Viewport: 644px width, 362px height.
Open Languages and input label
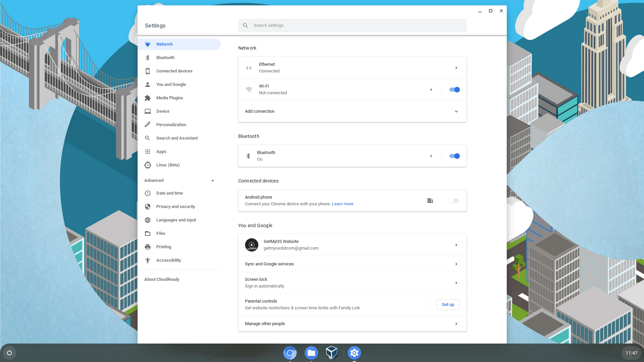(176, 220)
